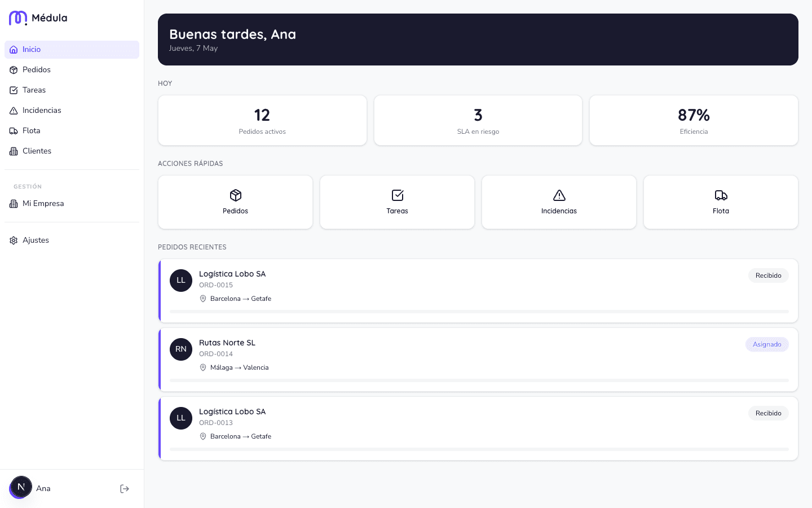The width and height of the screenshot is (812, 508).
Task: Open the Flota quick action label
Action: [721, 211]
